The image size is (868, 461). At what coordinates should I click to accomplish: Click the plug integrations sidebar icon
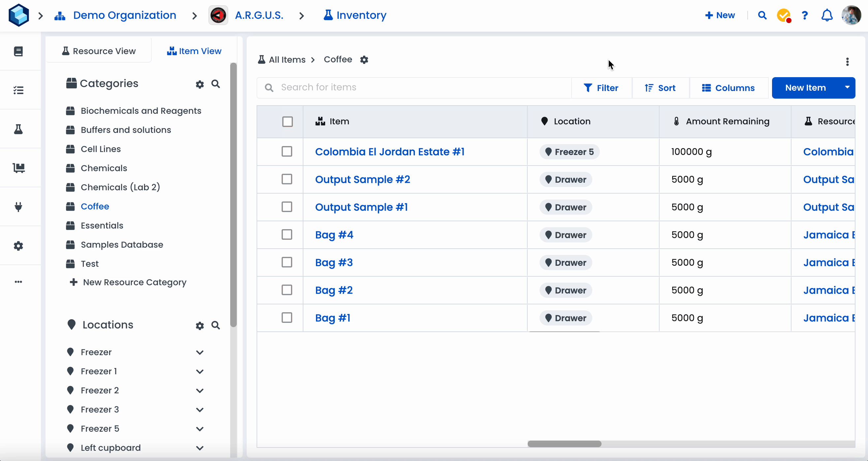tap(18, 206)
